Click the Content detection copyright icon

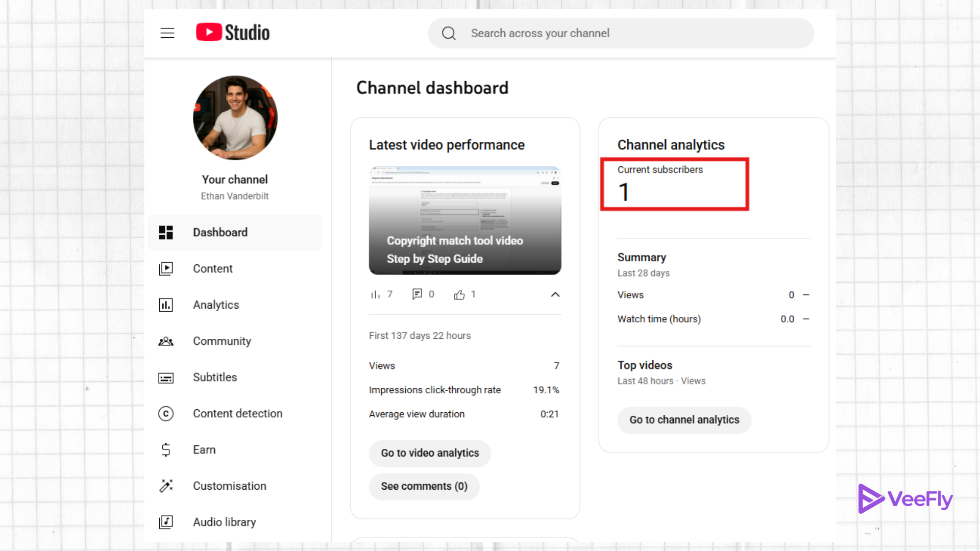click(x=166, y=414)
